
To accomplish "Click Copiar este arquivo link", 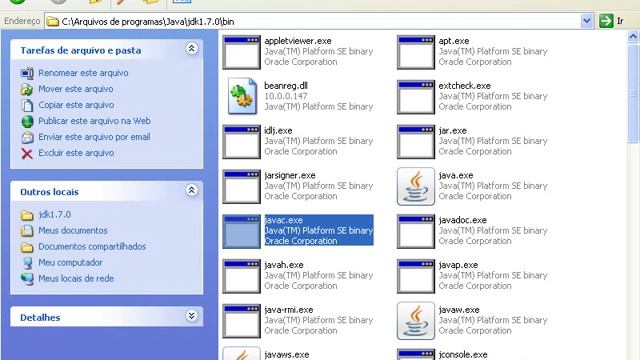I will (76, 105).
